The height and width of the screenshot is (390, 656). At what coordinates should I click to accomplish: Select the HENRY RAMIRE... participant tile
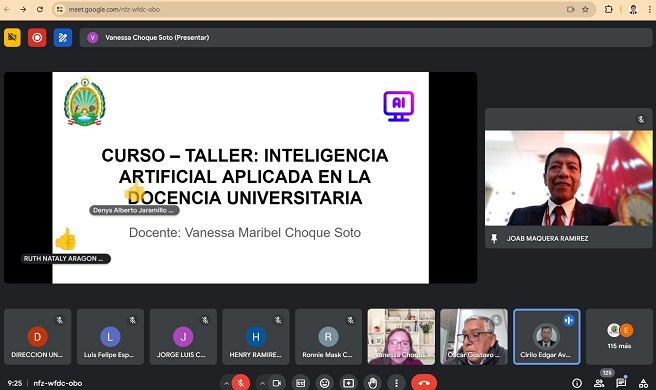(x=256, y=337)
